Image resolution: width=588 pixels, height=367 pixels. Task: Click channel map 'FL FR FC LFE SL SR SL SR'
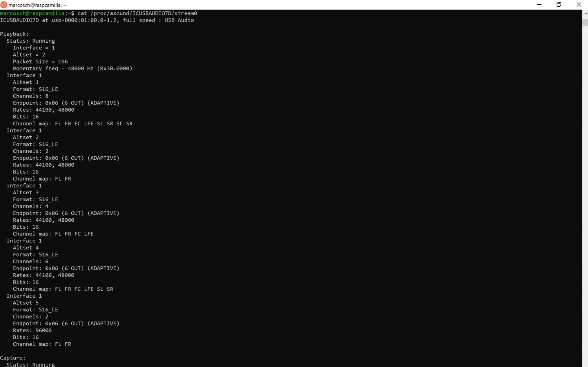[94, 124]
